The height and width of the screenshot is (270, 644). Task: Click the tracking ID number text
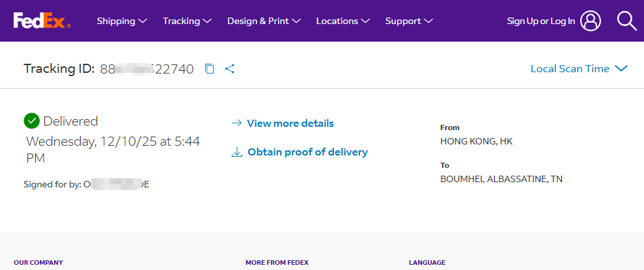pos(147,69)
